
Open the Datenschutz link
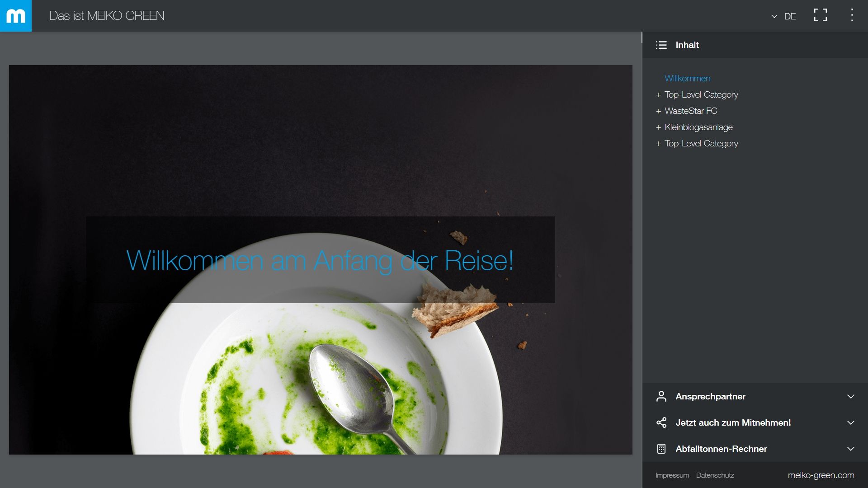coord(715,475)
